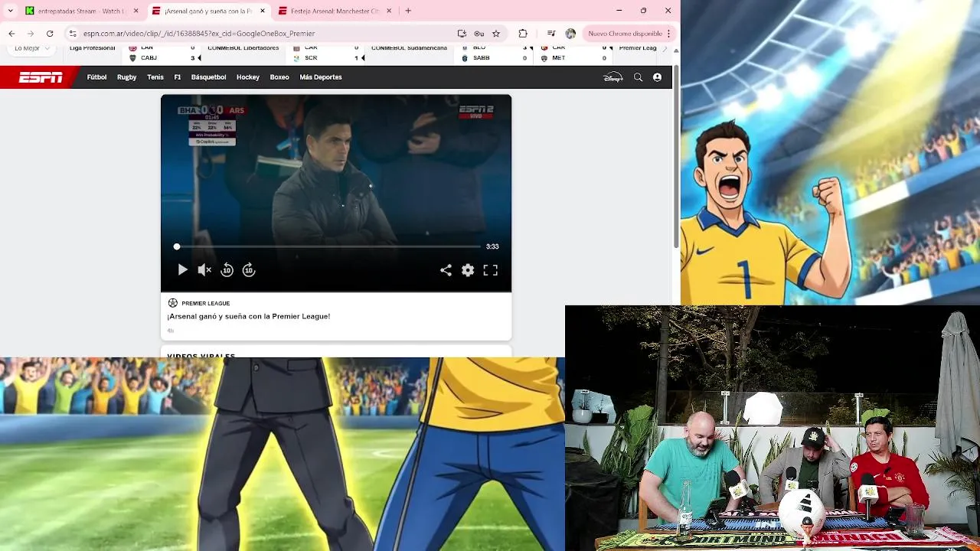Viewport: 980px width, 551px height.
Task: Open the Boxeo menu
Action: [x=279, y=77]
